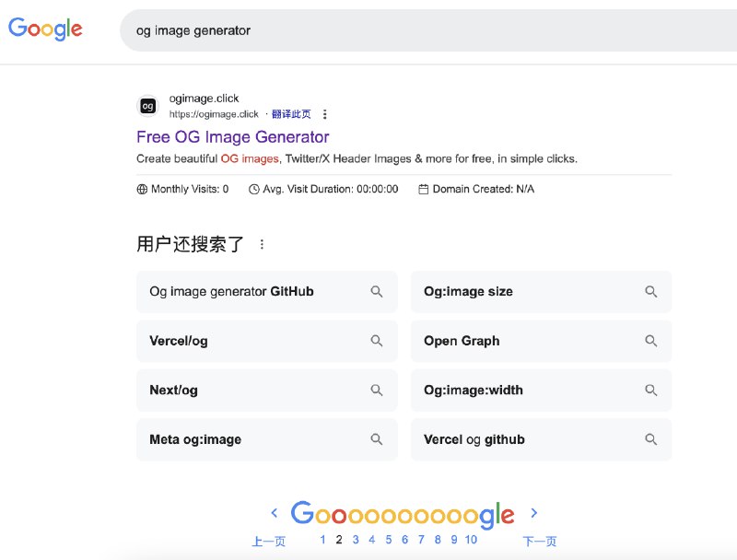The height and width of the screenshot is (560, 737).
Task: Click magnifier icon on 'Og:image:width'
Action: point(651,390)
